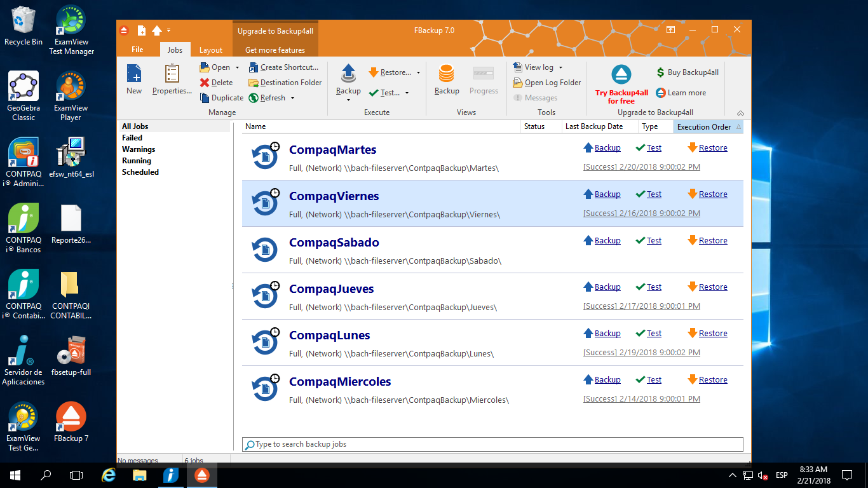868x488 pixels.
Task: Open the Destination Folder
Action: click(x=285, y=83)
